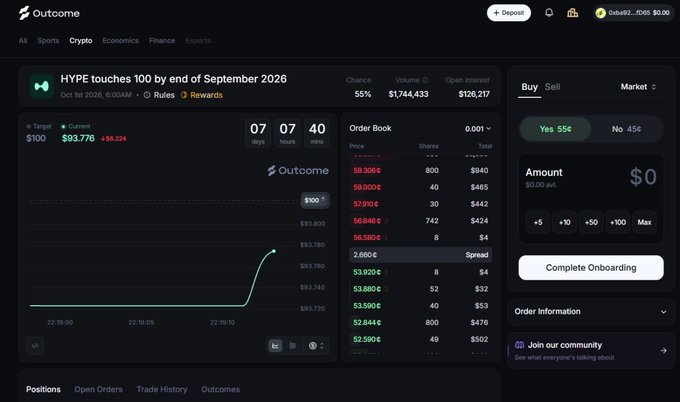Click the 07 days countdown box
This screenshot has height=402, width=680.
[x=258, y=134]
